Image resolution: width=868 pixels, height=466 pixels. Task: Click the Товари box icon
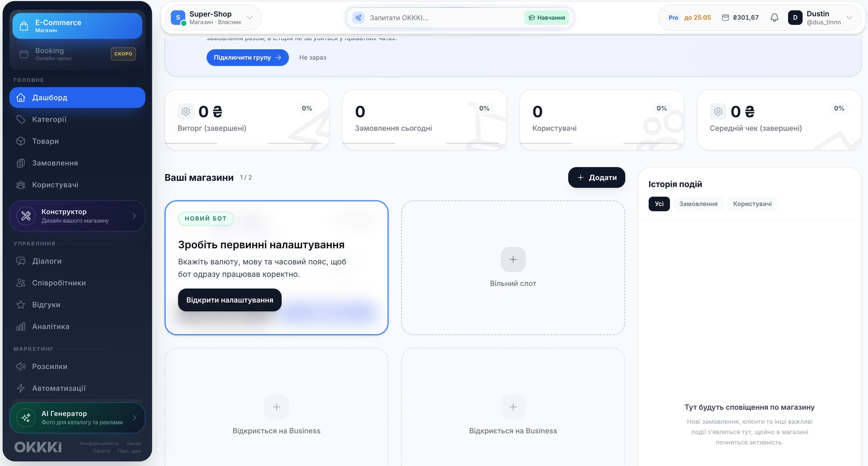(x=21, y=141)
